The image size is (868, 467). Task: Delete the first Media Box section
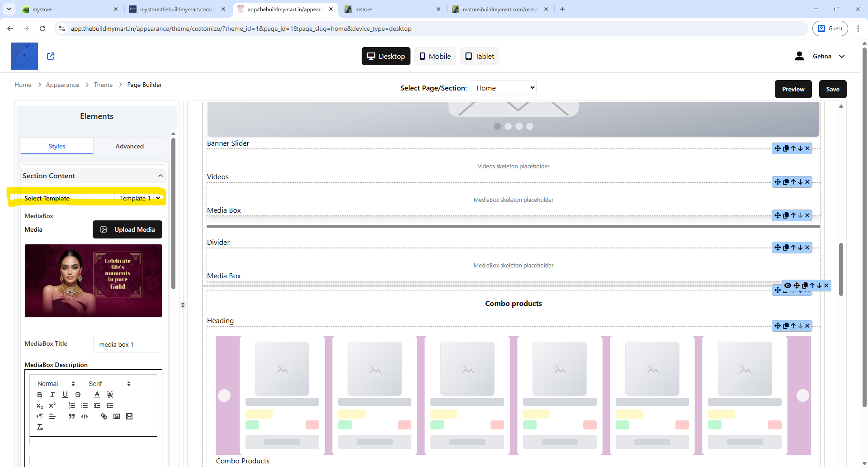(x=807, y=215)
